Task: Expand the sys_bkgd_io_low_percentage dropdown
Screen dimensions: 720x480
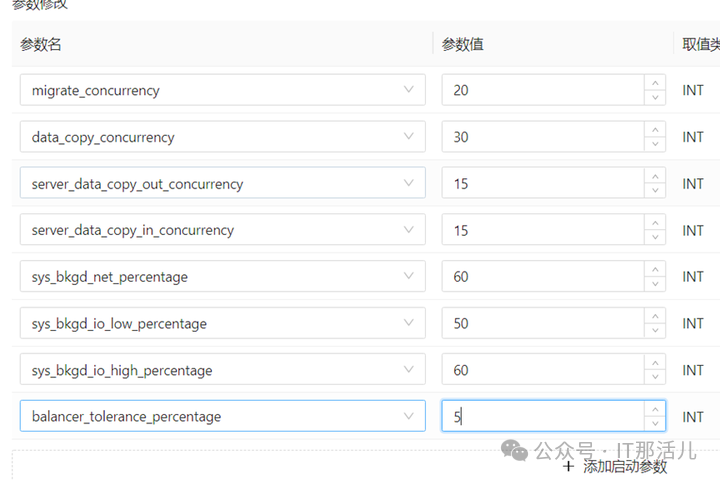Action: point(408,323)
